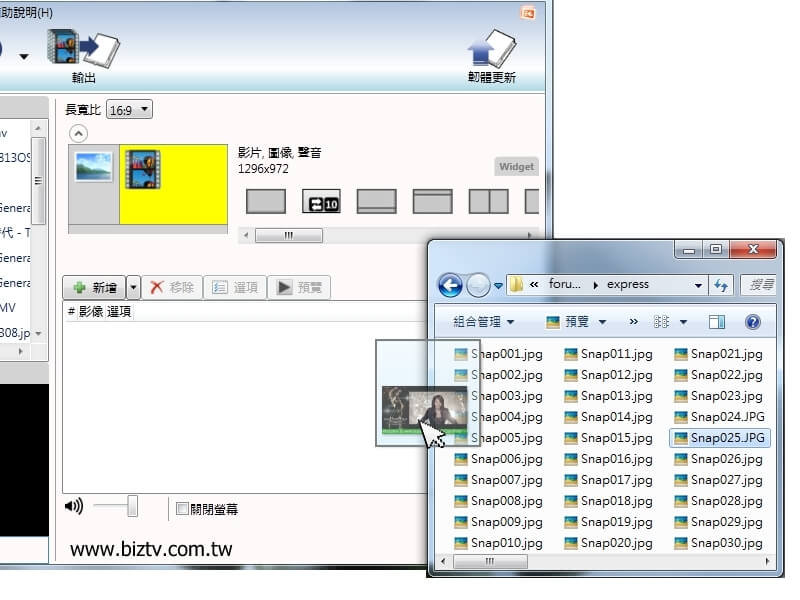Click the 輸出 export icon
Image resolution: width=800 pixels, height=600 pixels.
84,50
